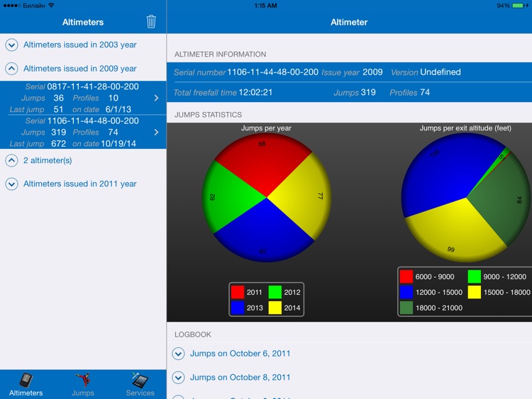Tap the trash can delete icon
The width and height of the screenshot is (532, 399).
(151, 22)
